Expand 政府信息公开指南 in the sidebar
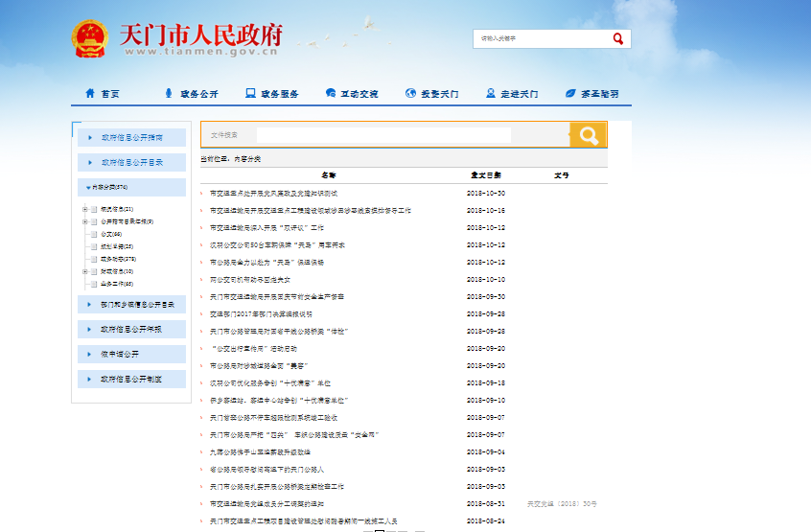This screenshot has width=811, height=532. 132,138
